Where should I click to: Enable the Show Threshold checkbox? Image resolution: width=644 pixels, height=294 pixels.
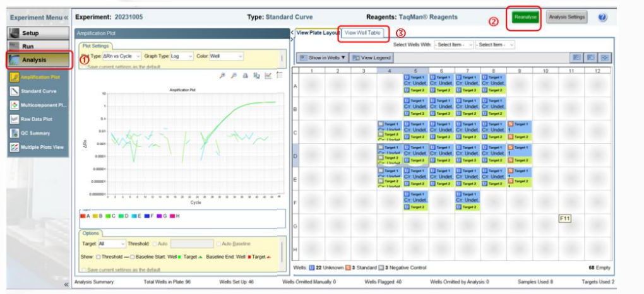tap(98, 256)
